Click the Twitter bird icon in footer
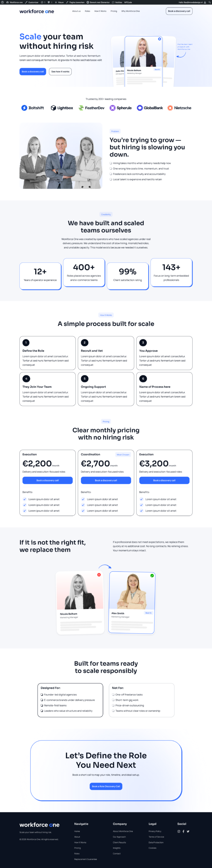212x868 pixels. click(x=188, y=831)
